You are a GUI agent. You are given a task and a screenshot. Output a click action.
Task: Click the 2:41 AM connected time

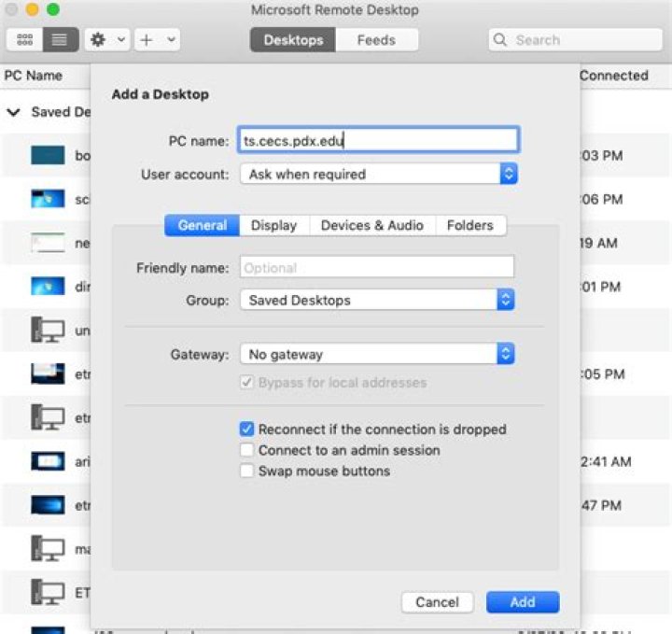tap(606, 461)
